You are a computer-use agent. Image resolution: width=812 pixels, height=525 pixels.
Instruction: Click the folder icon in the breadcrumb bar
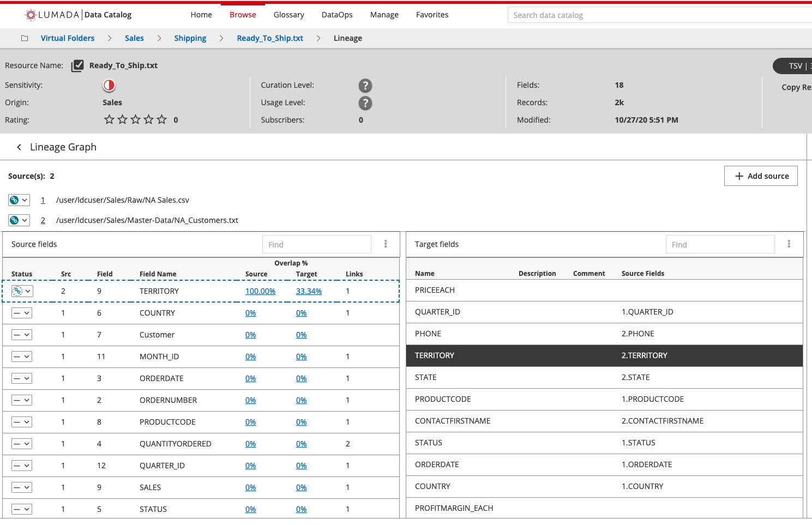[x=24, y=38]
